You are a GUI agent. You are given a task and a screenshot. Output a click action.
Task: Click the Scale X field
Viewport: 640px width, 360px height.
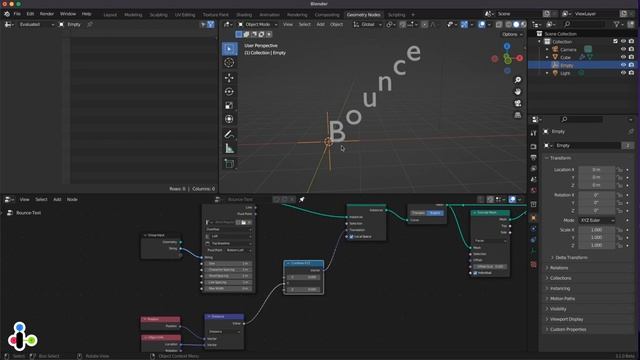(x=596, y=230)
